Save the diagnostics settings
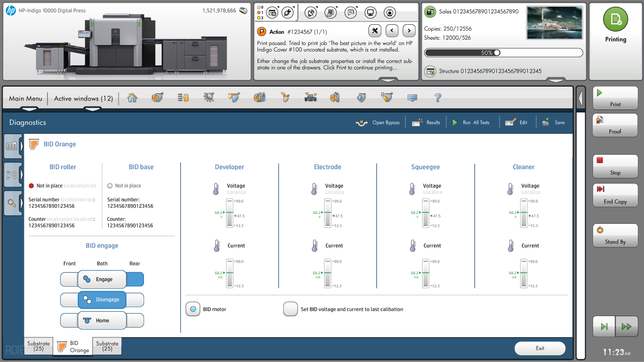The width and height of the screenshot is (644, 362). (553, 123)
